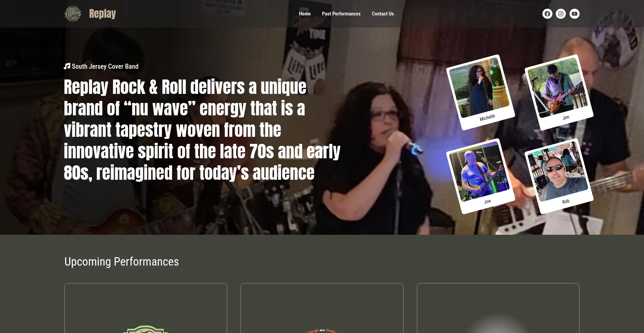Select Jim's polaroid photo
Viewport: 644px width, 333px height.
(x=559, y=92)
